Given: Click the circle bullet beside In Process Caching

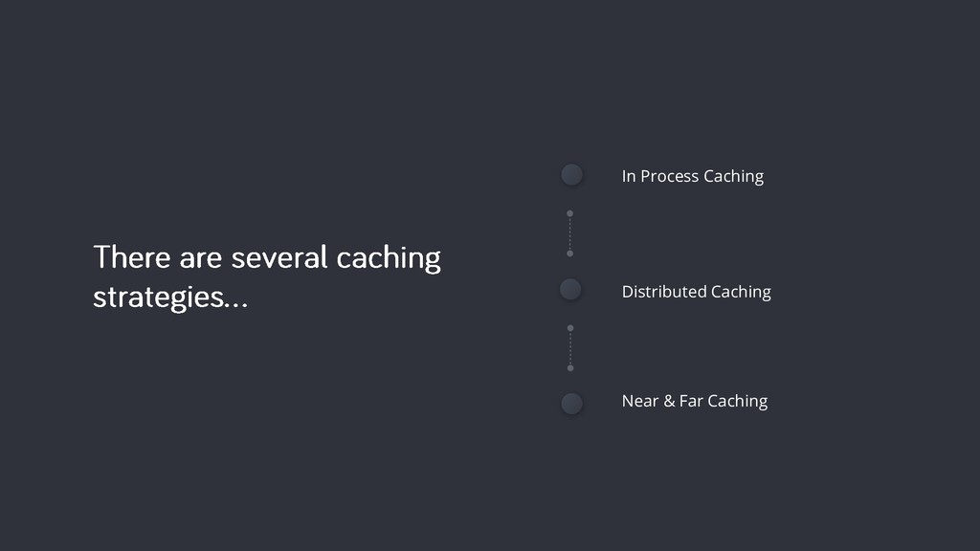Looking at the screenshot, I should click(x=571, y=175).
